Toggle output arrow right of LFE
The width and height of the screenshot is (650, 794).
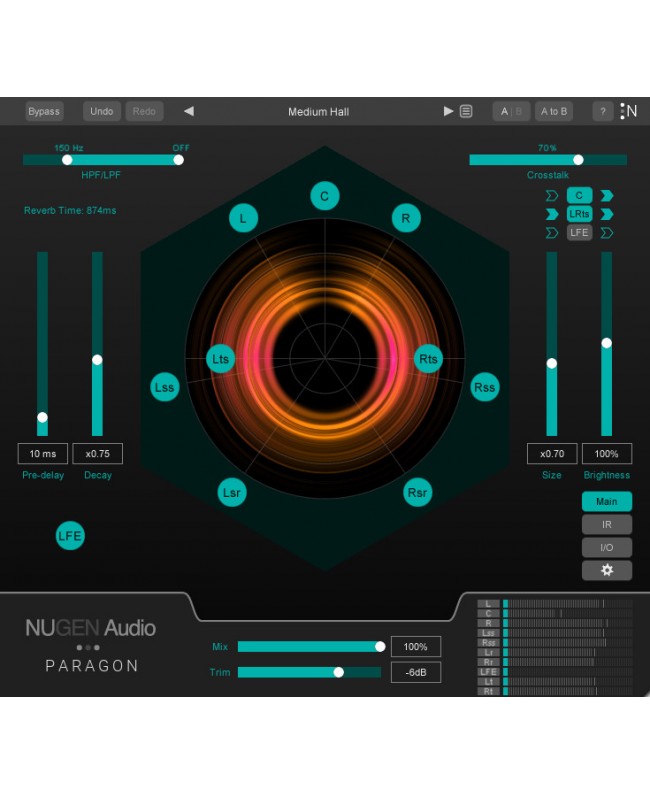pos(607,233)
